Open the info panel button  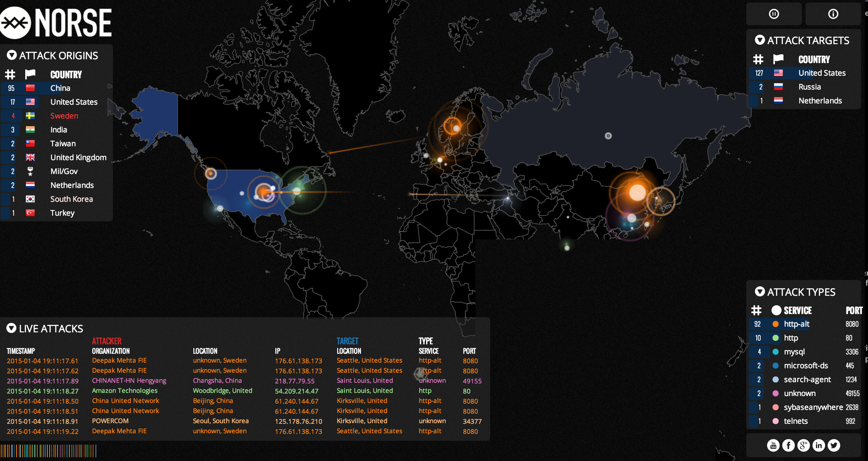(833, 14)
